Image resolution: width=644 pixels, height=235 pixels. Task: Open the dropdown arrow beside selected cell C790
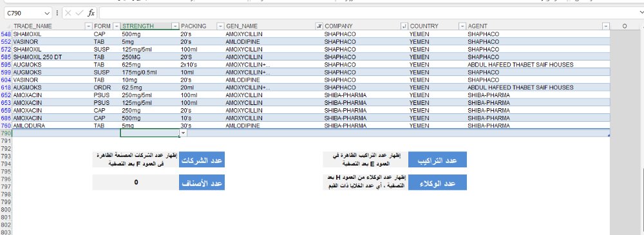pyautogui.click(x=183, y=133)
